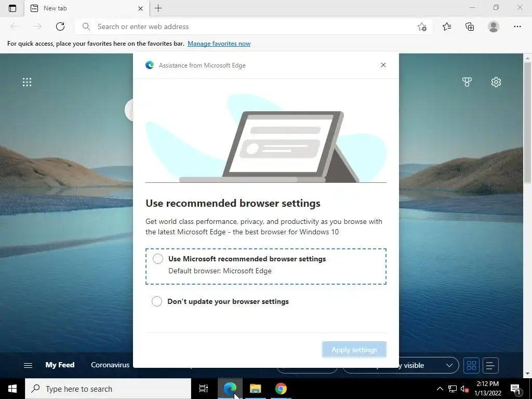The height and width of the screenshot is (399, 532).
Task: Open the feed hamburger menu
Action: point(28,365)
